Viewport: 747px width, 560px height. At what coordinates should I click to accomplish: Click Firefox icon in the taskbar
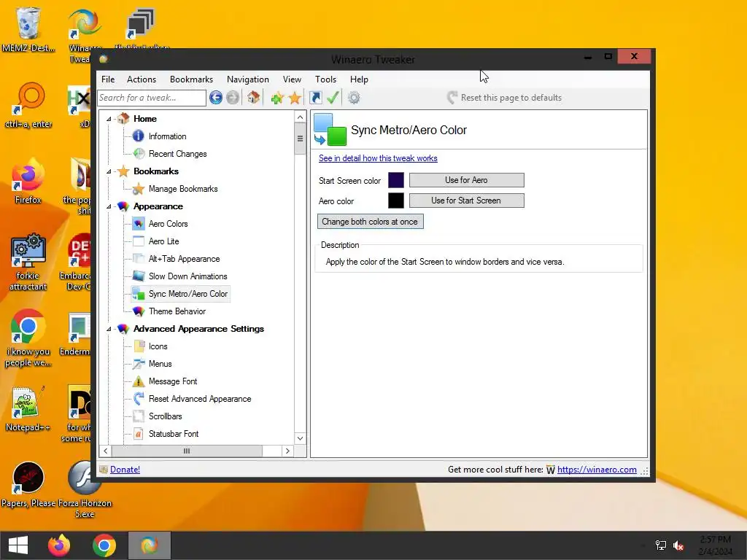pyautogui.click(x=59, y=545)
